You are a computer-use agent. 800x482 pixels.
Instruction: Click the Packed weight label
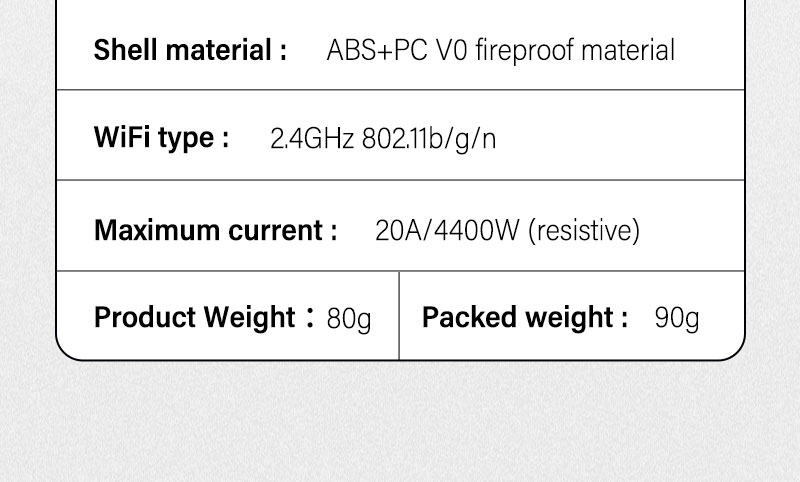tap(525, 317)
